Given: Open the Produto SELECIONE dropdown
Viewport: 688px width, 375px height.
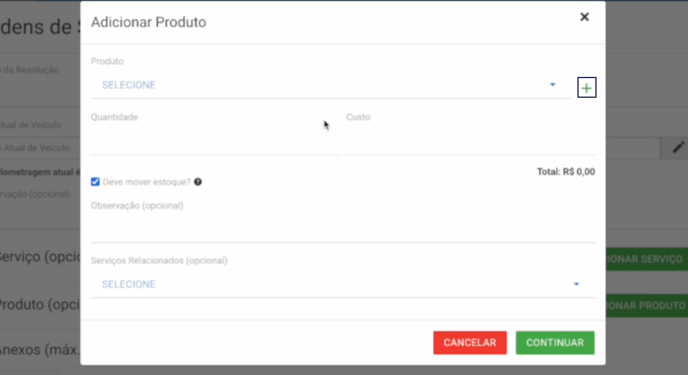Looking at the screenshot, I should tap(331, 85).
